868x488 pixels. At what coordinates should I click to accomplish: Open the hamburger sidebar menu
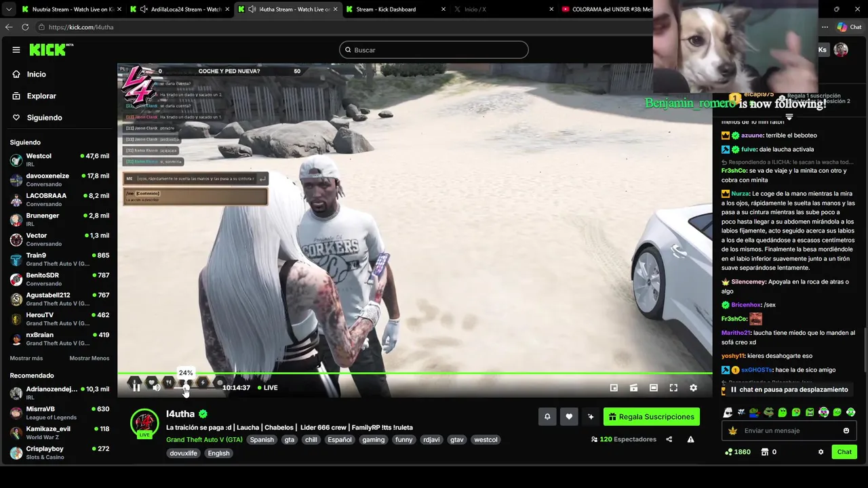pos(16,49)
